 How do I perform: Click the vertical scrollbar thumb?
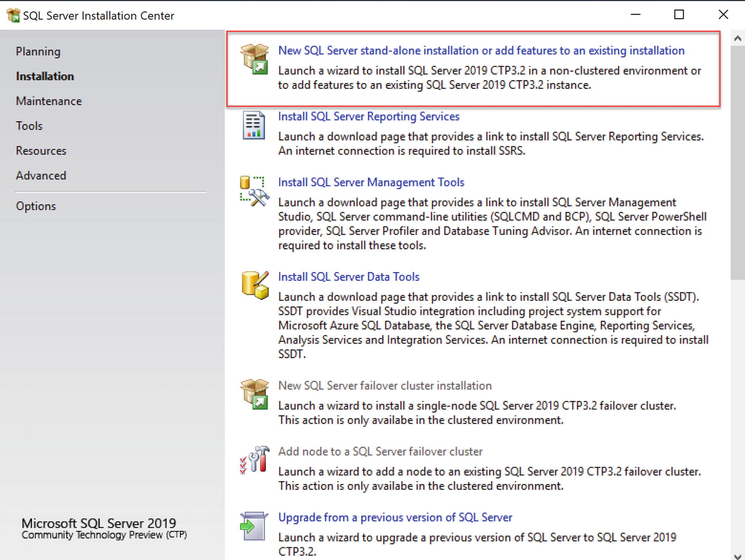pos(738,163)
